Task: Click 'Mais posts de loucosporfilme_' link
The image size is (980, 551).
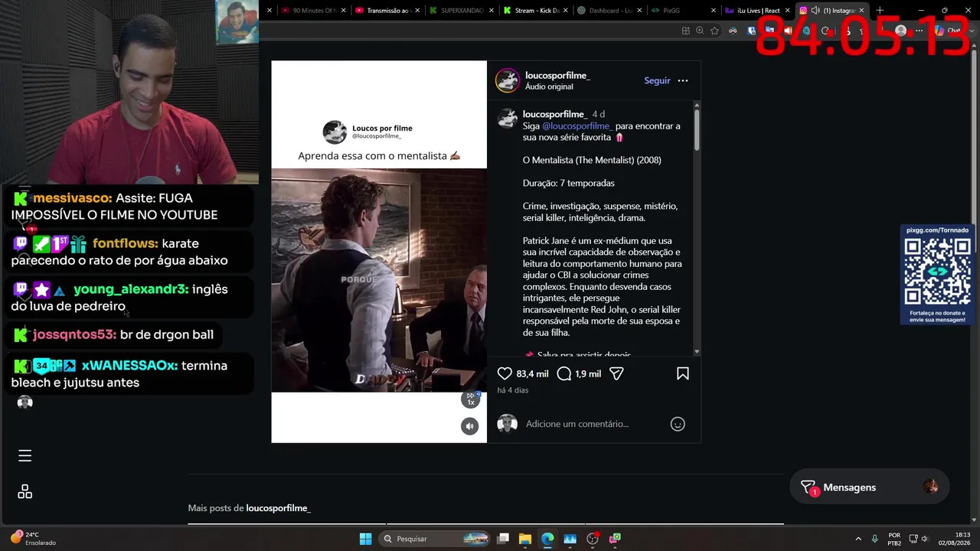Action: tap(249, 508)
